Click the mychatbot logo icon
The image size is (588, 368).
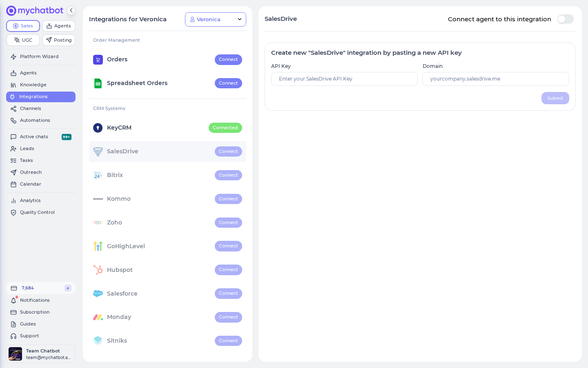click(x=11, y=11)
